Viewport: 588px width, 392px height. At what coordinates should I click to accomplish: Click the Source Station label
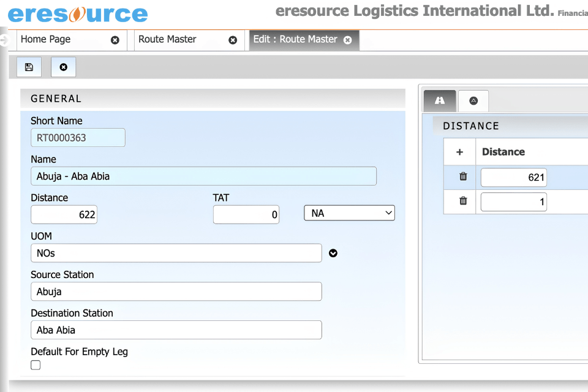pos(62,274)
